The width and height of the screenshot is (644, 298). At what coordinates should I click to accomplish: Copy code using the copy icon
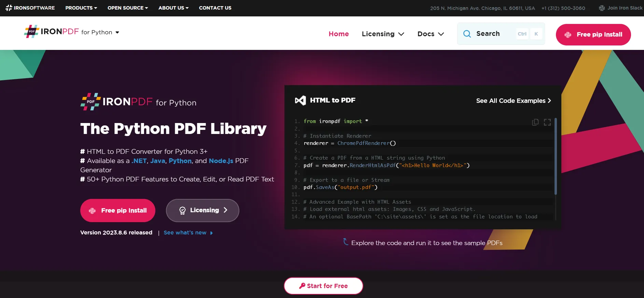535,122
